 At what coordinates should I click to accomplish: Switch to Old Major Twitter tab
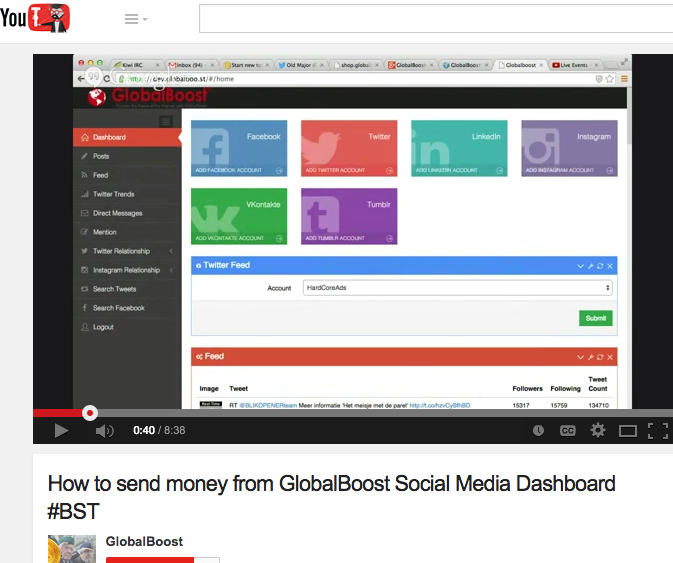point(302,65)
